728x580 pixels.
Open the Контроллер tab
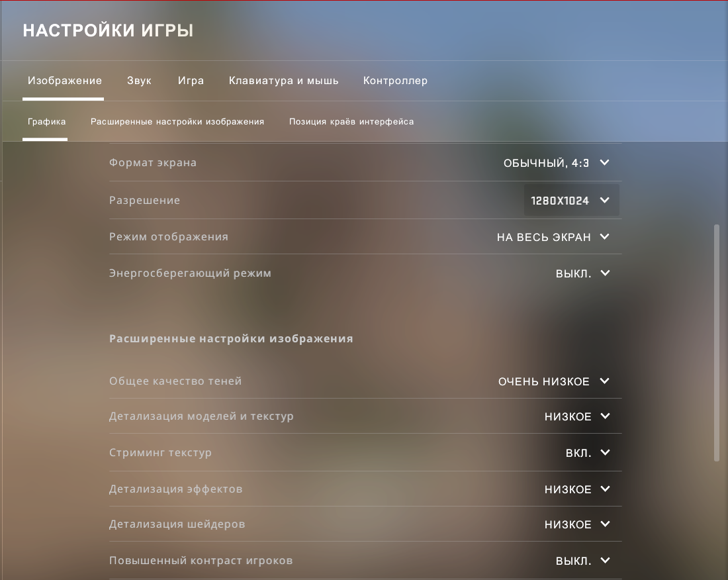coord(395,81)
